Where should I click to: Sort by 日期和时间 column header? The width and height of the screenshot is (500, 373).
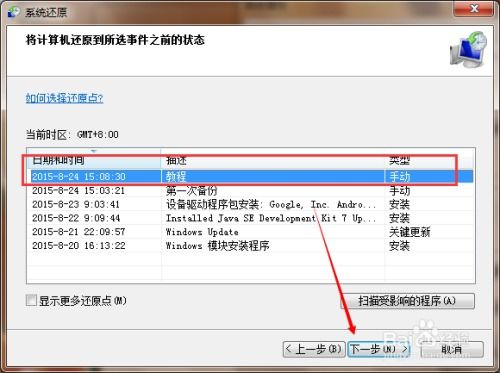click(94, 159)
